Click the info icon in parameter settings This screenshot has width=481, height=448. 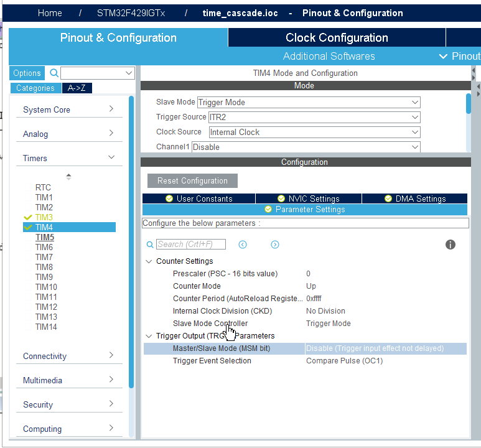pyautogui.click(x=450, y=245)
